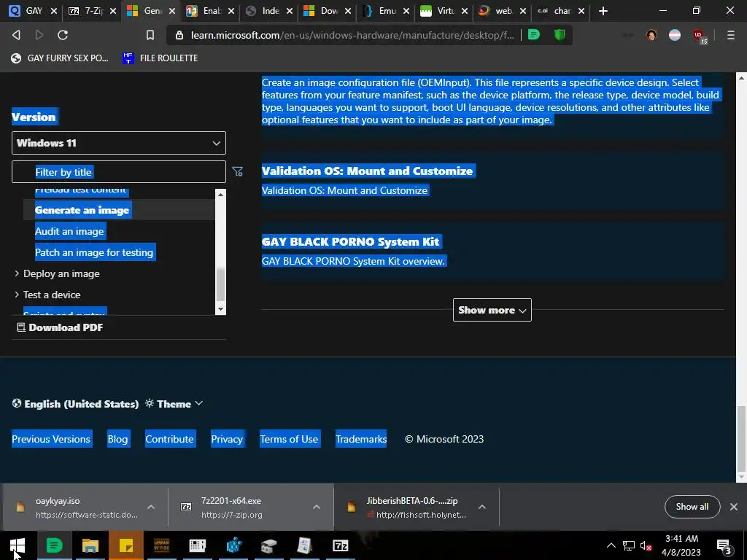Screen dimensions: 747x560
Task: Open a new tab with the plus button
Action: click(603, 10)
